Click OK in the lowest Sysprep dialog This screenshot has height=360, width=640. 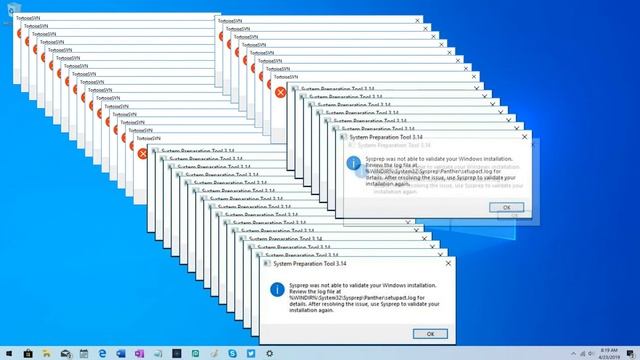coord(430,334)
